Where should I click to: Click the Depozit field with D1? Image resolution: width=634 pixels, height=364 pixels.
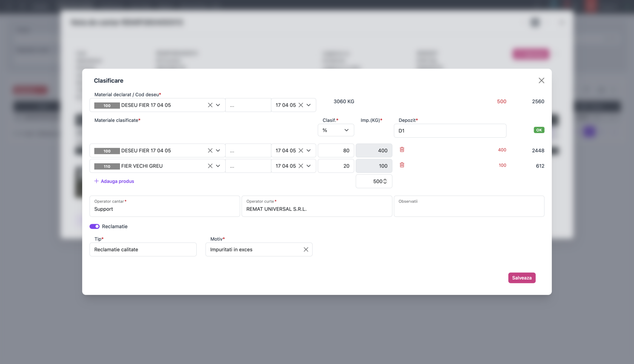[450, 131]
